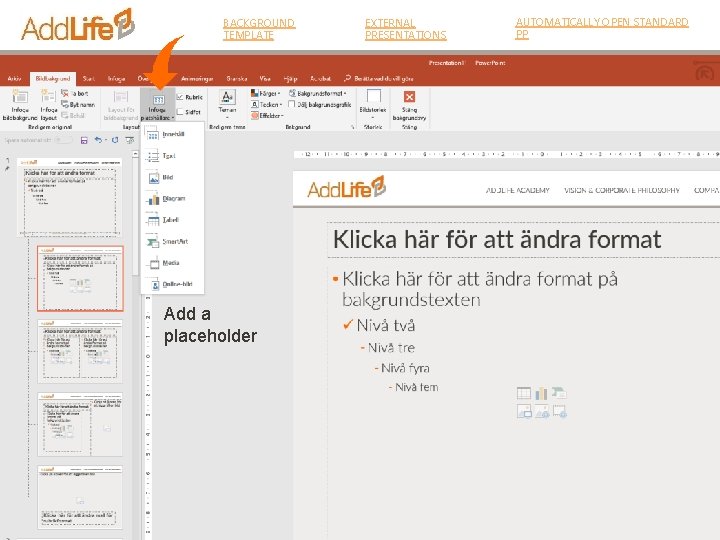The height and width of the screenshot is (540, 720).
Task: Click Infoga bildbakgrund ribbon button
Action: pos(20,105)
